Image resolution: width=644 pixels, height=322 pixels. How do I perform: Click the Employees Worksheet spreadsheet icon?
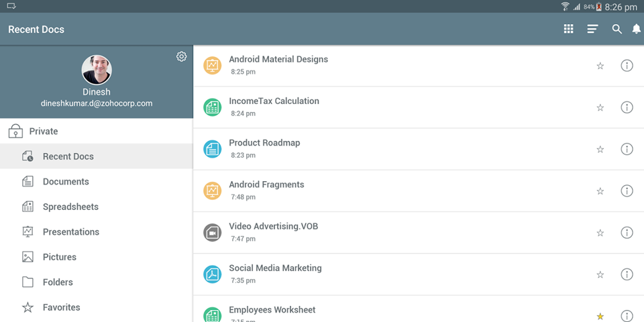(x=213, y=315)
